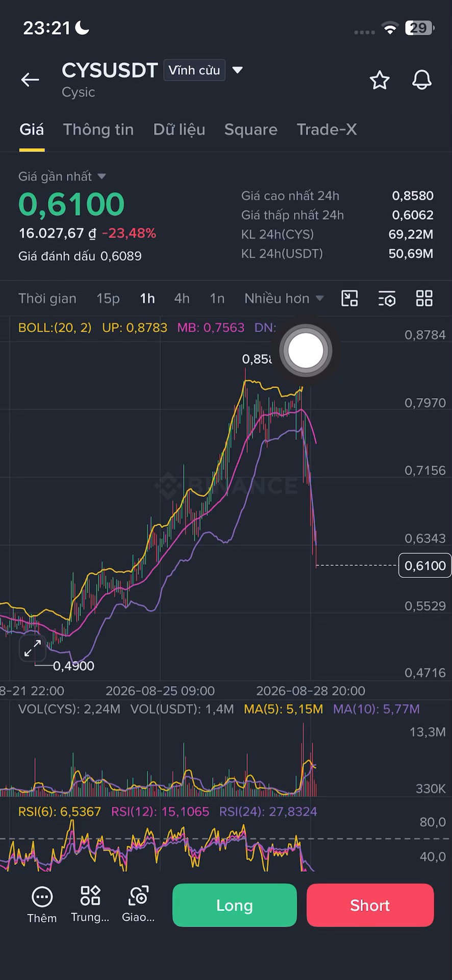Tap the green Long button
Image resolution: width=452 pixels, height=980 pixels.
point(235,905)
